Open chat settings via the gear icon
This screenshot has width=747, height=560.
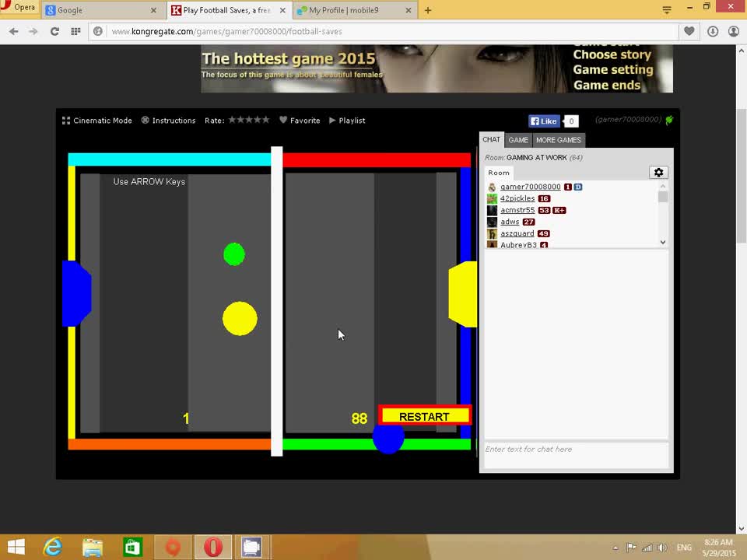(x=658, y=172)
